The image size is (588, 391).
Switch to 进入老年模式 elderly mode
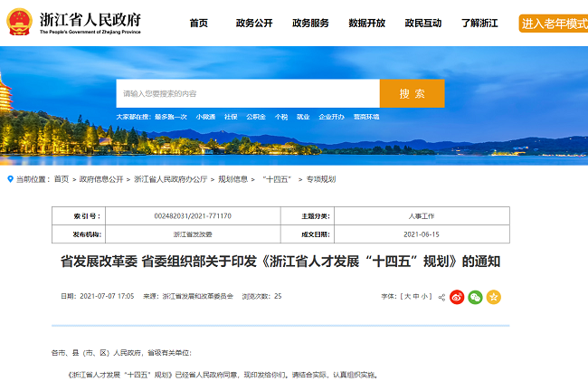click(x=553, y=24)
